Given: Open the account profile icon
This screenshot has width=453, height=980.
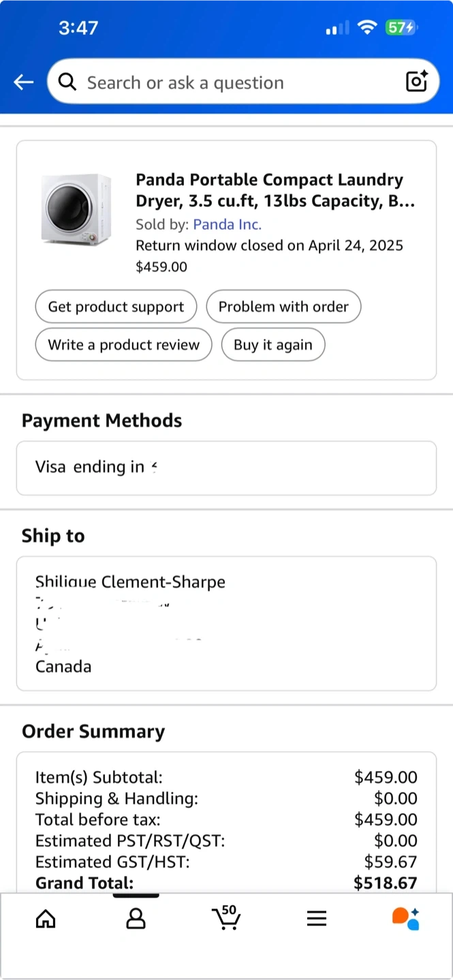Looking at the screenshot, I should coord(136,919).
